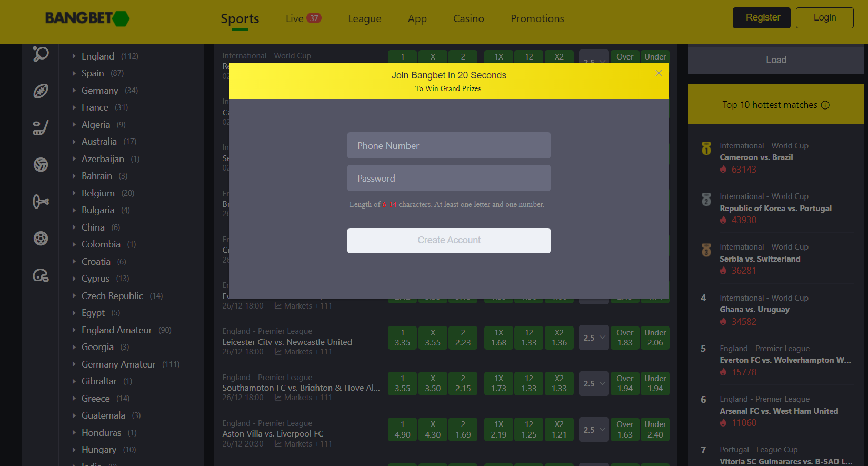This screenshot has height=466, width=868.
Task: Open the 2.5 goal line dropdown for Aston Villa match
Action: 594,430
